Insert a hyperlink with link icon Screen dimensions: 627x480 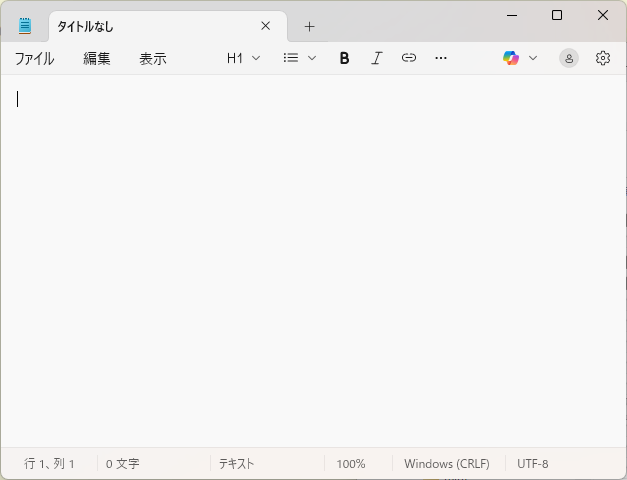[408, 58]
